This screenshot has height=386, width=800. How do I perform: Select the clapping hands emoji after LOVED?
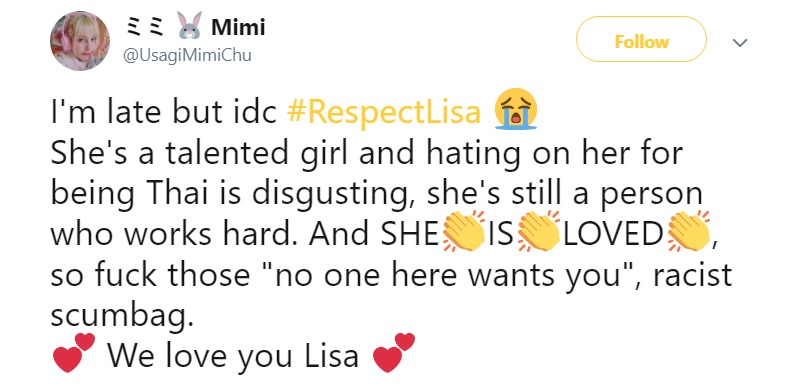click(689, 231)
